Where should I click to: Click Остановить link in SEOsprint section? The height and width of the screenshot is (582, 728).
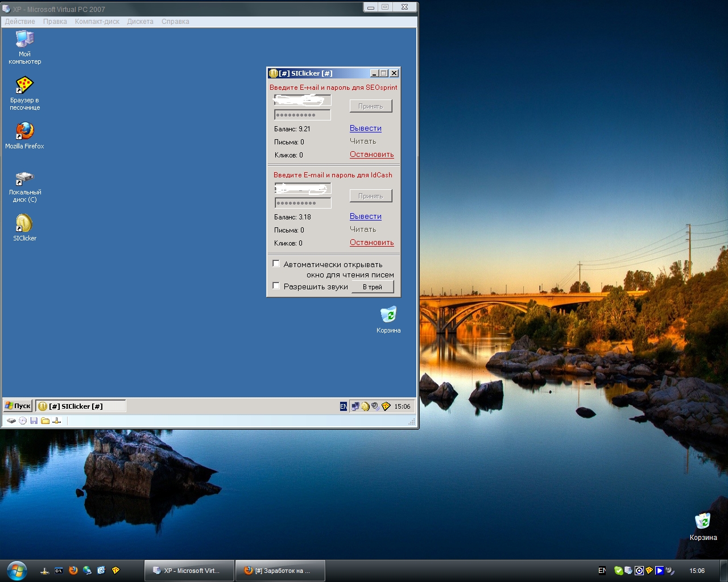[372, 155]
